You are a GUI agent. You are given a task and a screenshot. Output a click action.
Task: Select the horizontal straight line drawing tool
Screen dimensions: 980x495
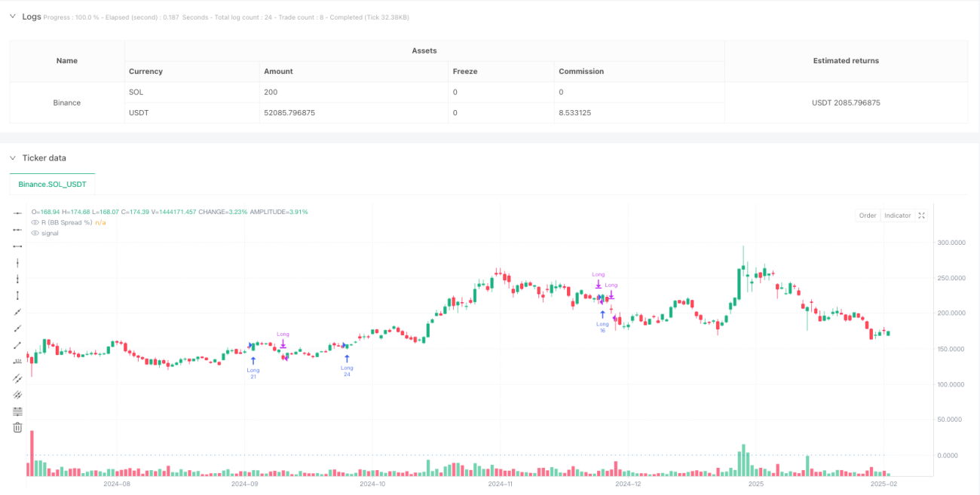coord(17,214)
